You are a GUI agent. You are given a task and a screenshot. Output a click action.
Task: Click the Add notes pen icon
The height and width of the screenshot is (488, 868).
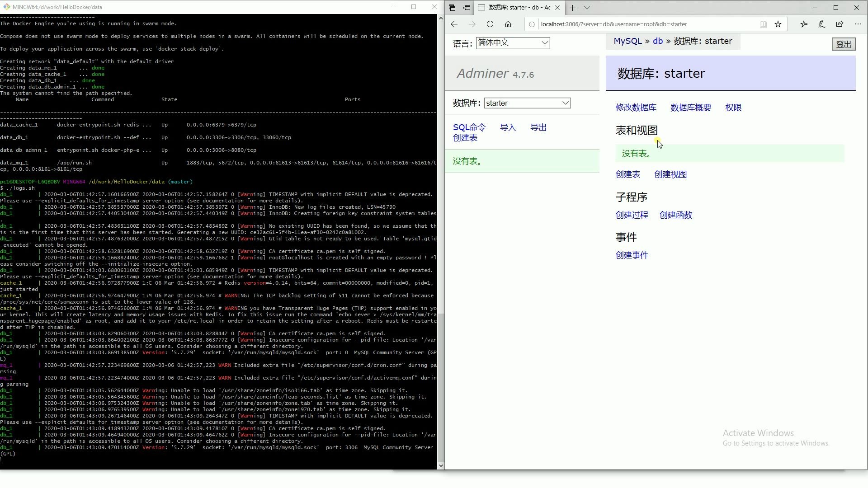[x=822, y=24]
